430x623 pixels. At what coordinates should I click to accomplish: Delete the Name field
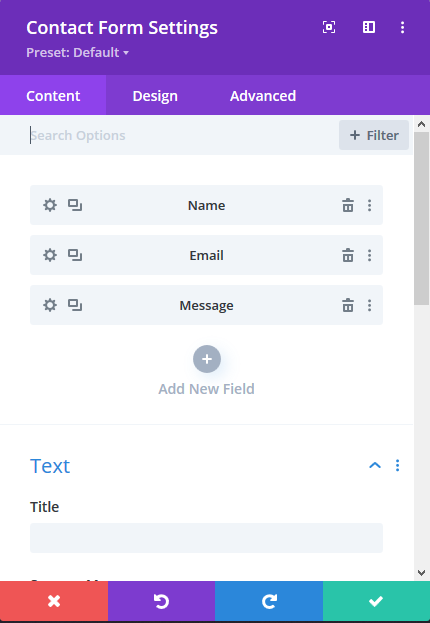click(x=348, y=205)
